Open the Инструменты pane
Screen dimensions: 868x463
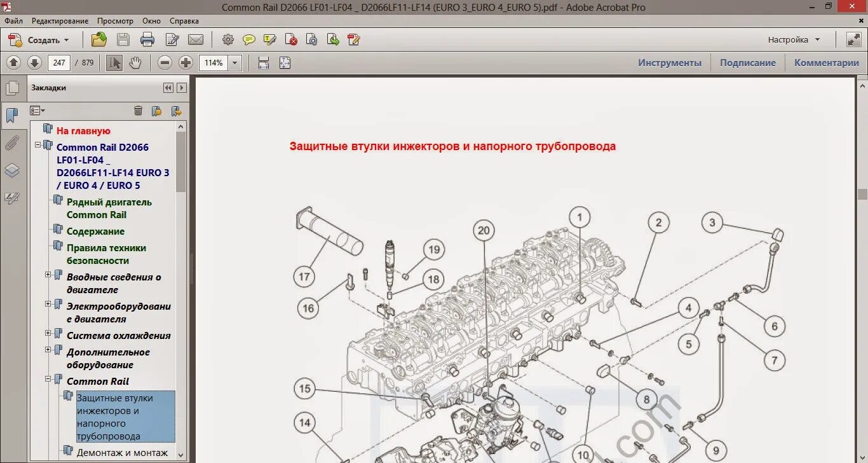pyautogui.click(x=670, y=63)
